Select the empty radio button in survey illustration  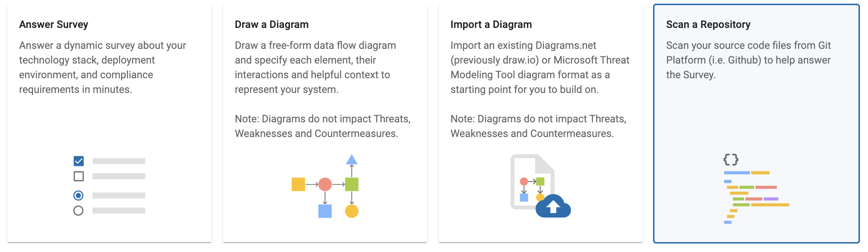click(x=78, y=211)
